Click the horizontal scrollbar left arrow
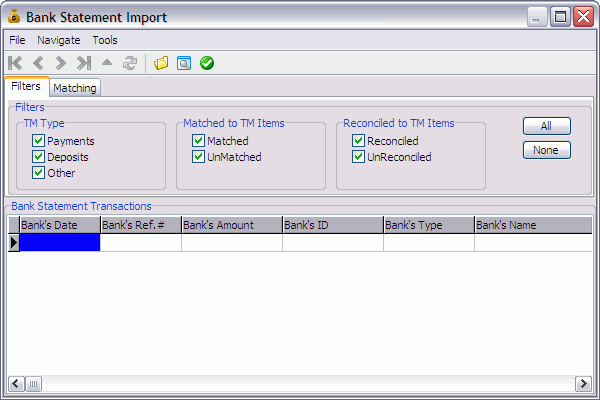The width and height of the screenshot is (600, 400). coord(16,384)
